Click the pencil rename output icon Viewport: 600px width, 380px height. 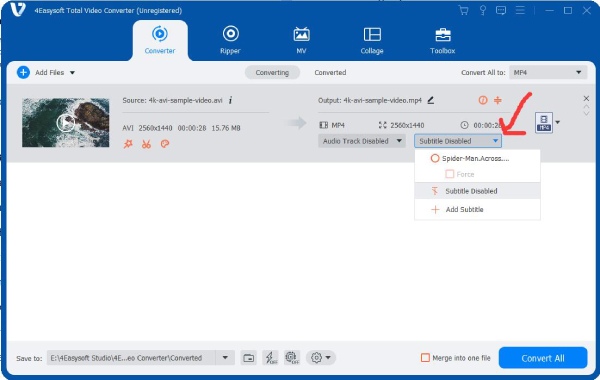431,100
